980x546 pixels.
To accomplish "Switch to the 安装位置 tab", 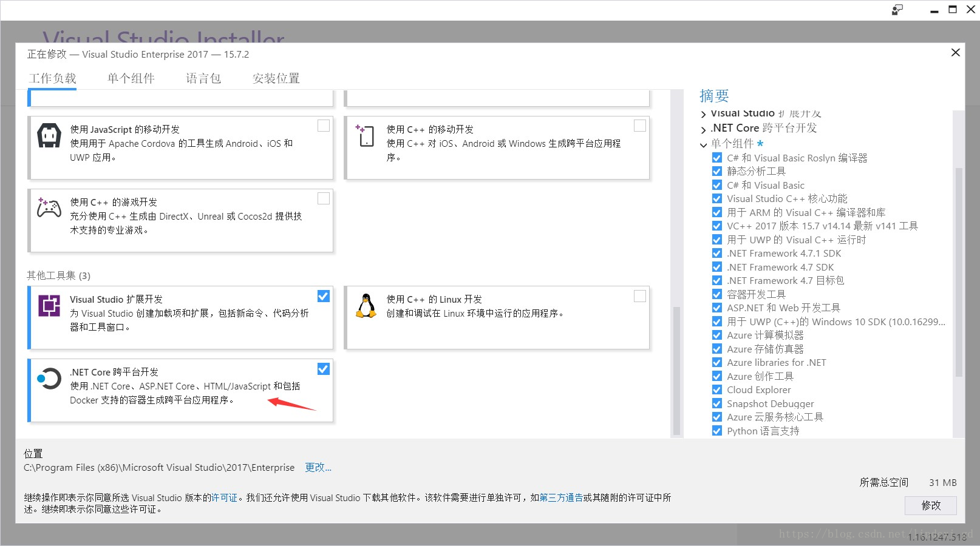I will (276, 78).
